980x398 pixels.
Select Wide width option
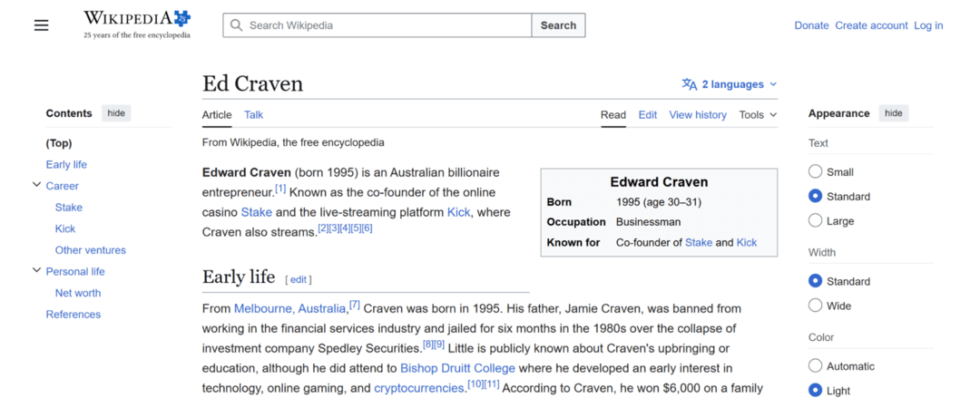[x=815, y=306]
